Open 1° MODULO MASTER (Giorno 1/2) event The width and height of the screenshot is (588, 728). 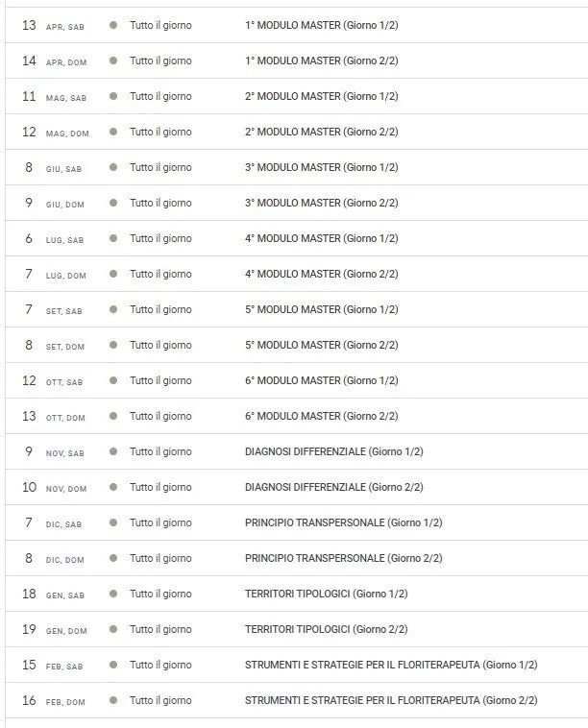tap(322, 25)
